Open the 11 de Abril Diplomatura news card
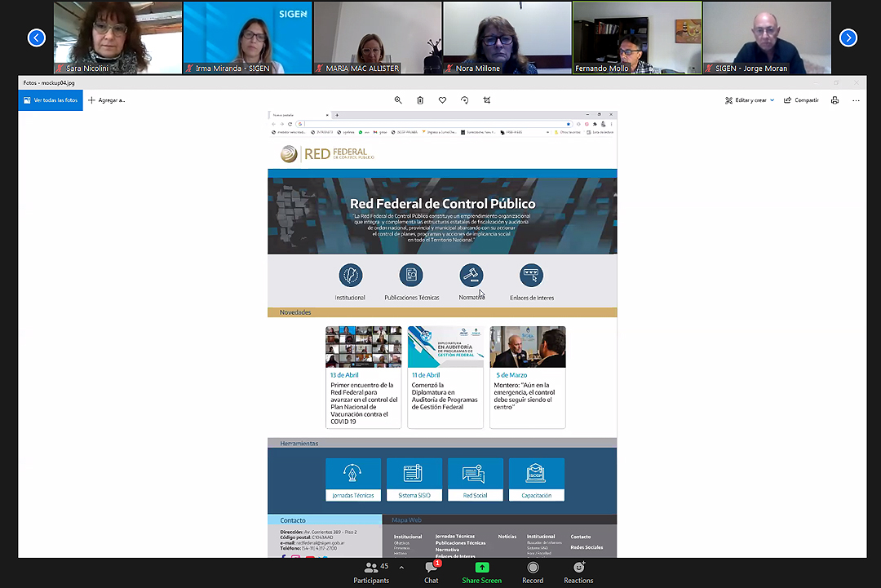881x588 pixels. pos(445,377)
